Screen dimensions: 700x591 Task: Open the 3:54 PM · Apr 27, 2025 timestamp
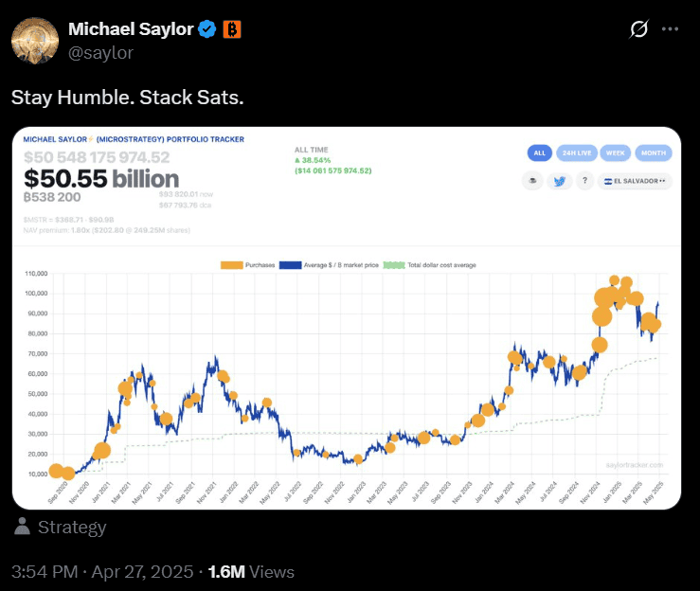coord(102,572)
